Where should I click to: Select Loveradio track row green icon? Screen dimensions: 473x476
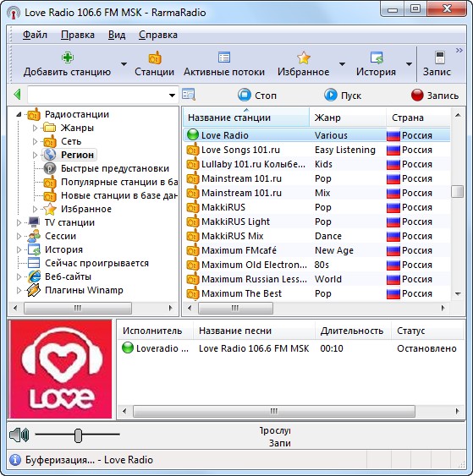point(128,347)
